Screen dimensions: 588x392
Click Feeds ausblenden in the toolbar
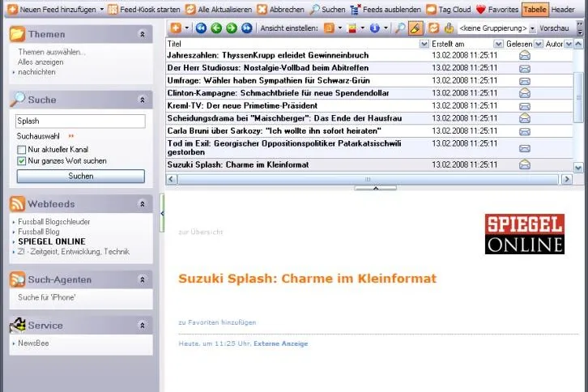(x=386, y=10)
